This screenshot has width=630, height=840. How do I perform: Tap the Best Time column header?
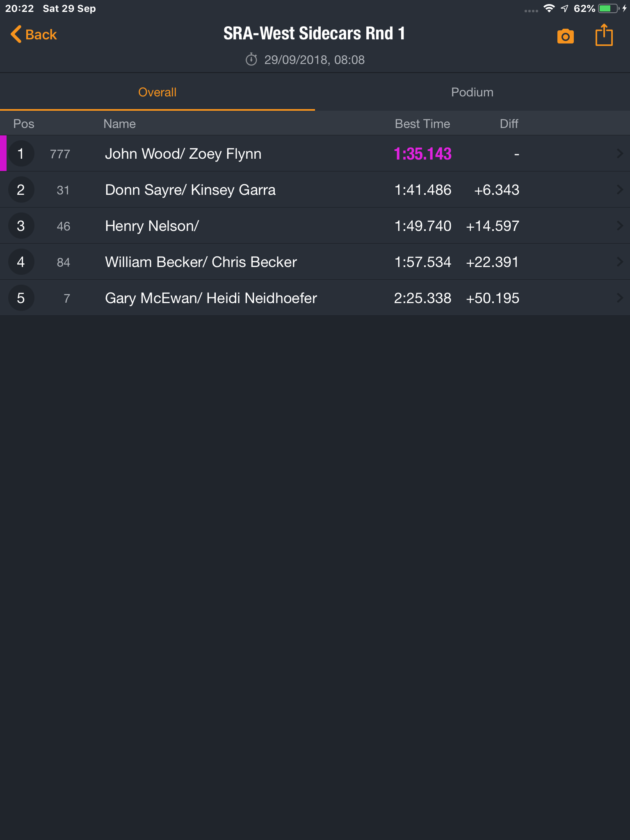pos(422,124)
